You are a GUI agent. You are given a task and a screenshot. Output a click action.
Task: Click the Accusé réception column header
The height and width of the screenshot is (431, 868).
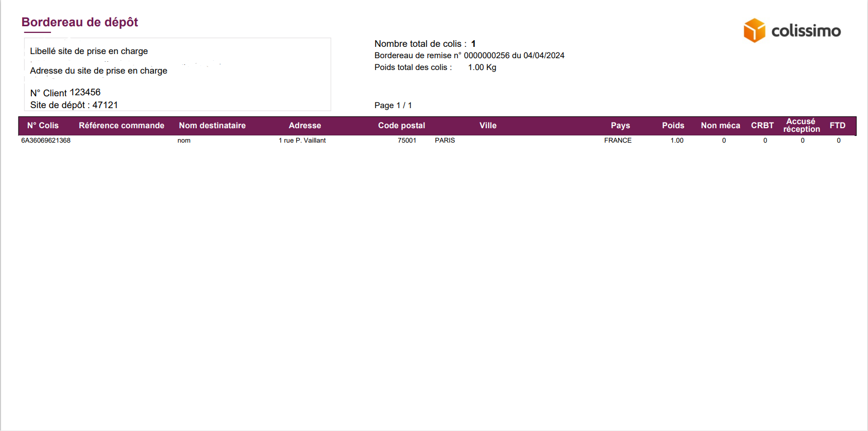tap(801, 125)
